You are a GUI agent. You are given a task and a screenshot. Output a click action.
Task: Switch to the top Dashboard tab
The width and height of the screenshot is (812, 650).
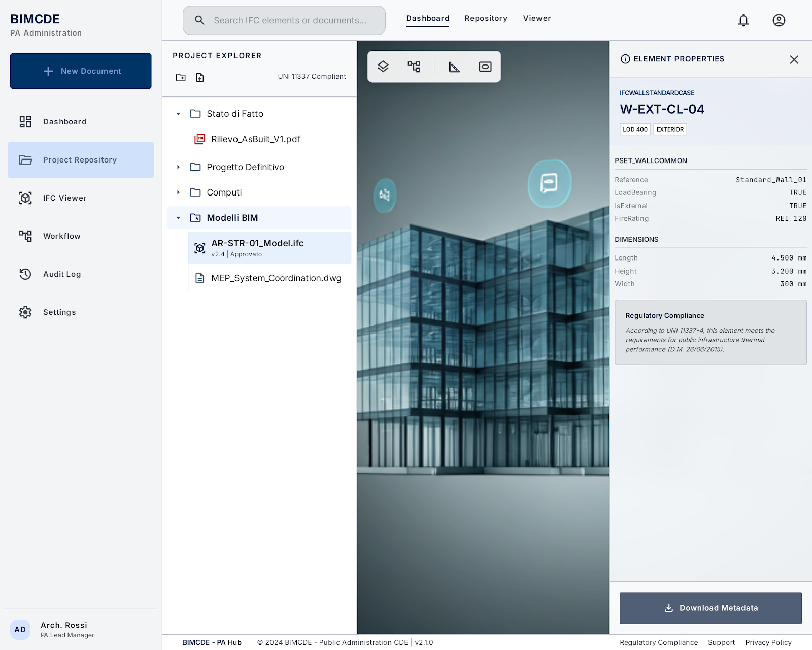[427, 18]
